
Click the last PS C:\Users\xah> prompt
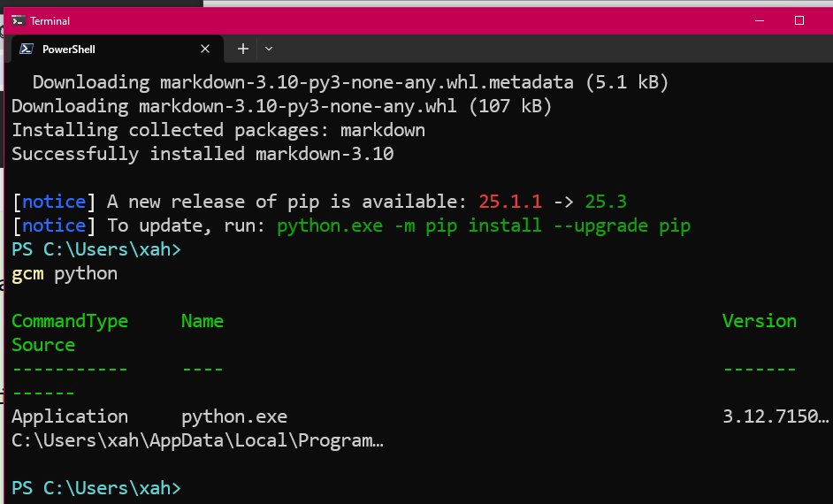96,488
